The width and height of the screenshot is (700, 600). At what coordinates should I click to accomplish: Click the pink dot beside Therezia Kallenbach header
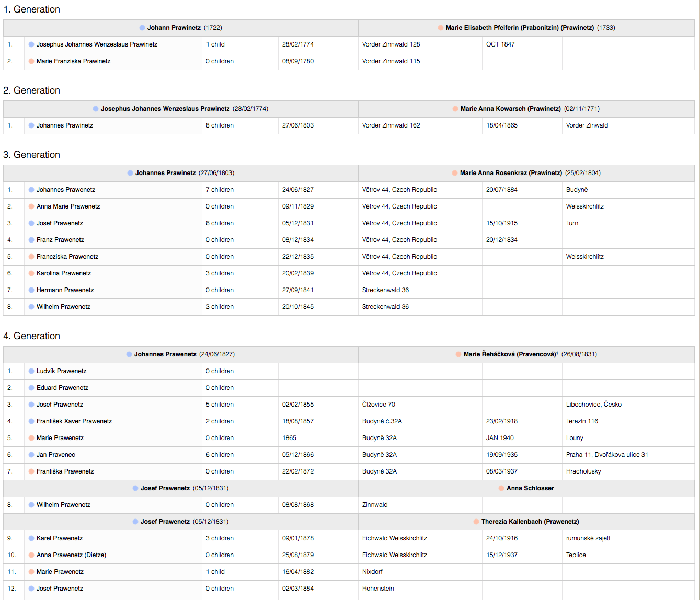(x=476, y=522)
